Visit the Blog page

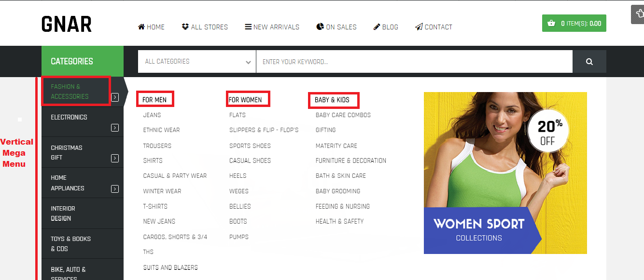[x=386, y=27]
